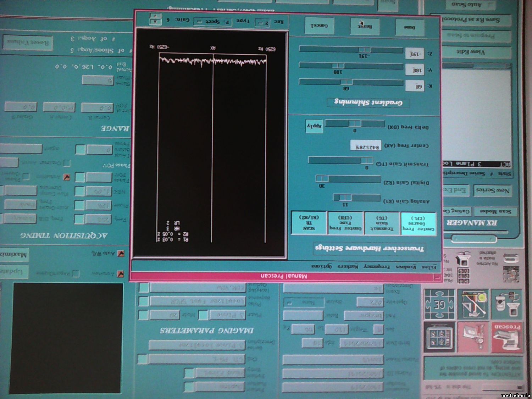Toggle the Autoview checkbox below Auto W/L
Image resolution: width=532 pixels, height=399 pixels.
121,274
